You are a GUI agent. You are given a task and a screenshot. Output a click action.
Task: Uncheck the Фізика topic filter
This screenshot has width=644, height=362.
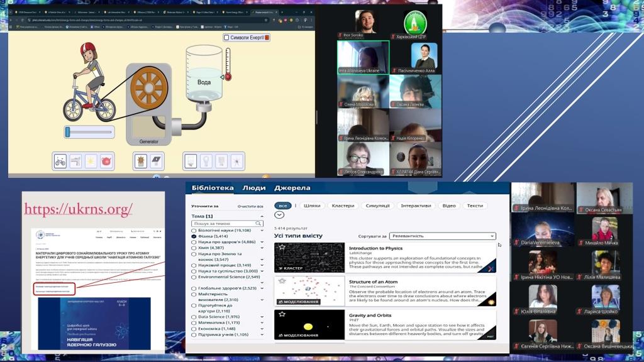[x=194, y=236]
